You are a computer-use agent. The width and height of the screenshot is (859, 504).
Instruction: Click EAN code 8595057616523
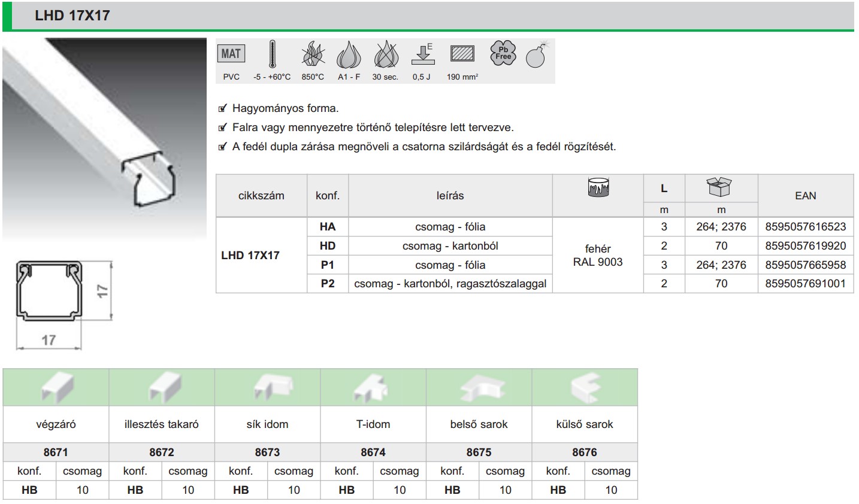[805, 227]
